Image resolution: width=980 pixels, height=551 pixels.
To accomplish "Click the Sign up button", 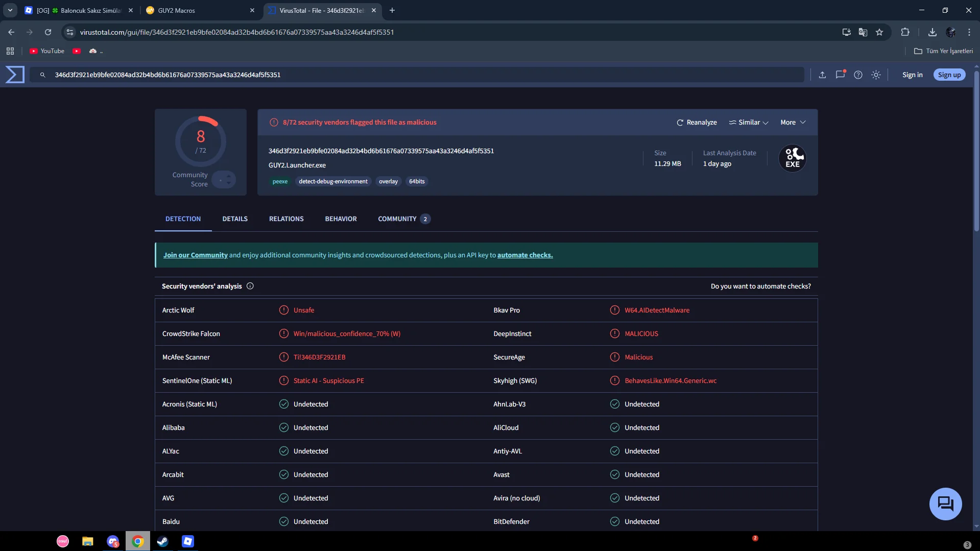I will [x=949, y=75].
